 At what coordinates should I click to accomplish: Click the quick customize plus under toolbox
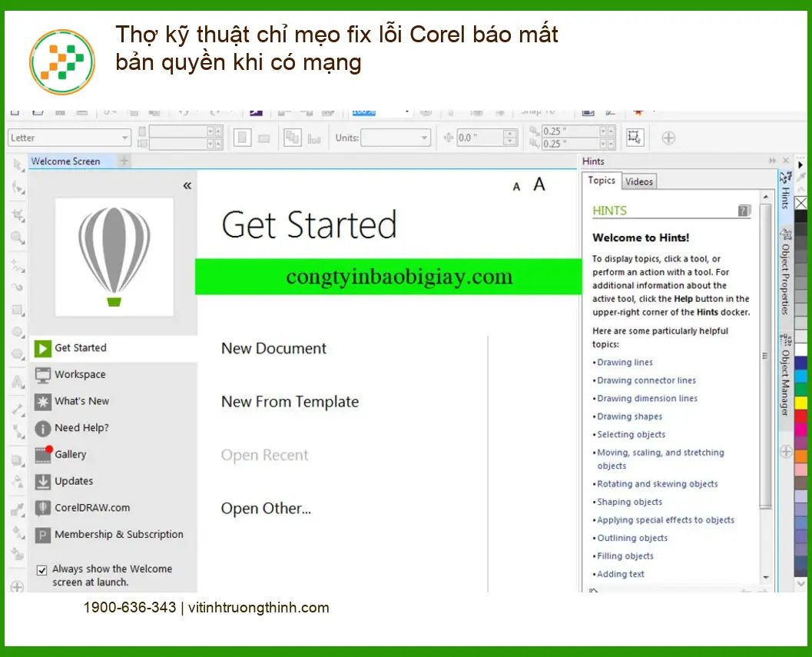[x=17, y=587]
